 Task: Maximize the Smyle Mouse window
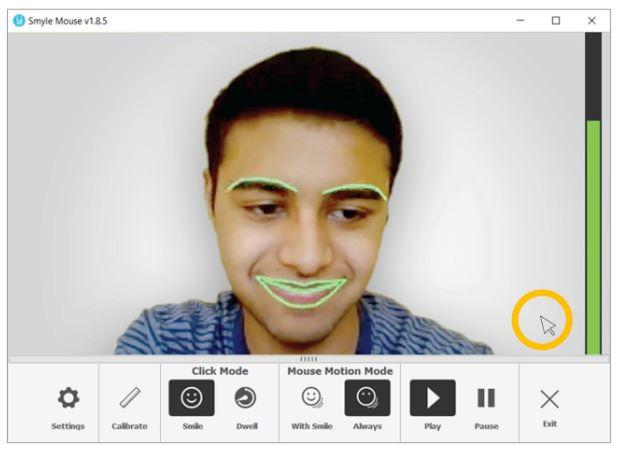point(556,21)
